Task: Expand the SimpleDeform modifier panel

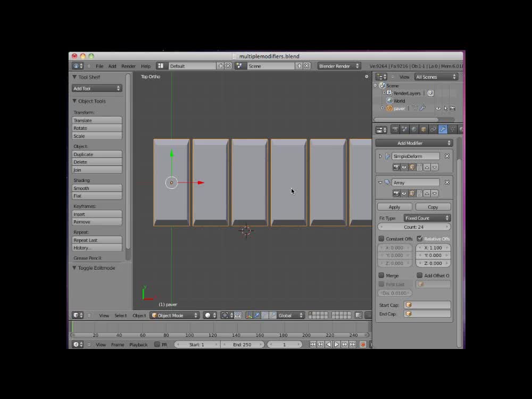Action: 380,156
